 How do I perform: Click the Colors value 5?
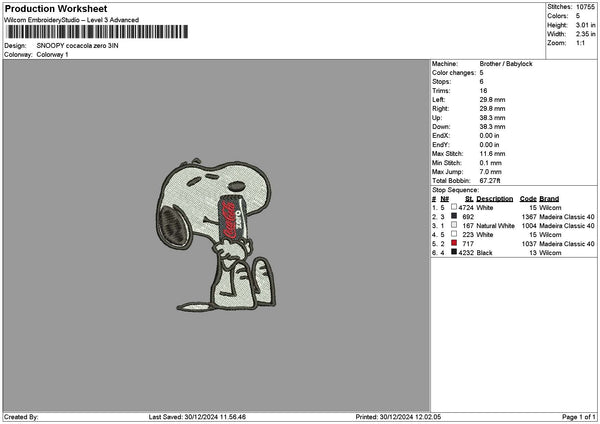[578, 16]
